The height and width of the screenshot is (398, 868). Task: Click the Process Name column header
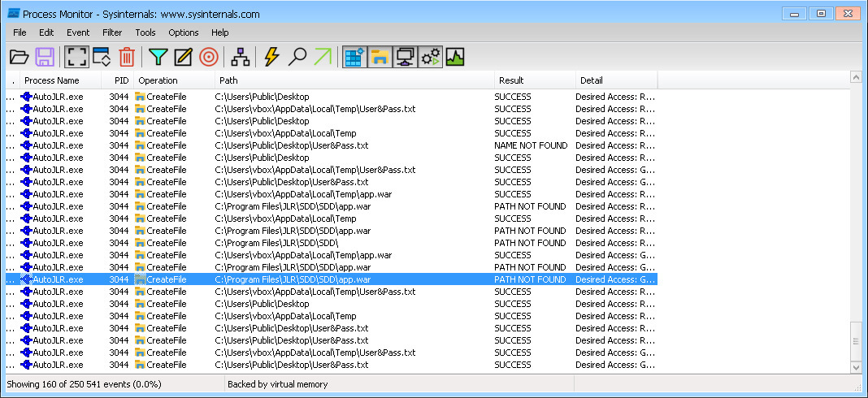[x=61, y=80]
